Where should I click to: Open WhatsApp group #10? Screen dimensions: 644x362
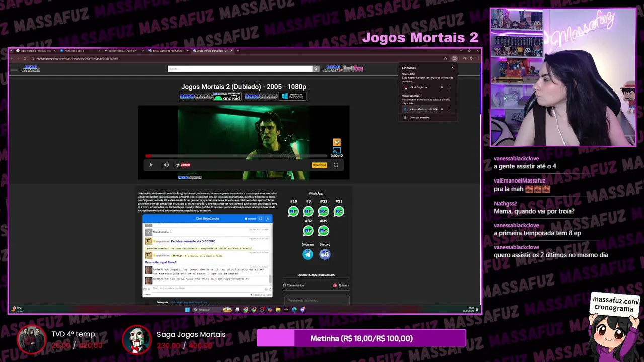pyautogui.click(x=293, y=211)
